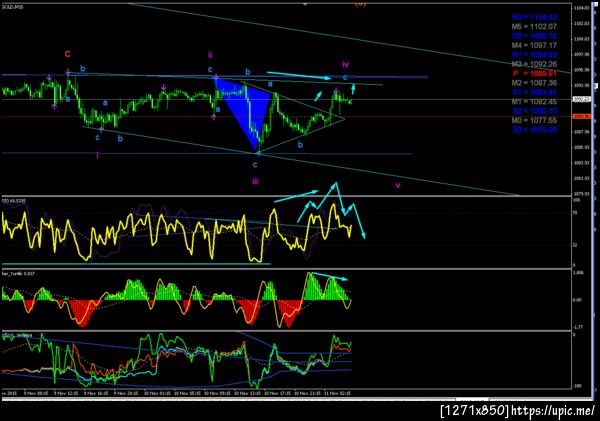Image resolution: width=600 pixels, height=421 pixels.
Task: Select the M4 = 1097.17 pivot label
Action: click(534, 46)
